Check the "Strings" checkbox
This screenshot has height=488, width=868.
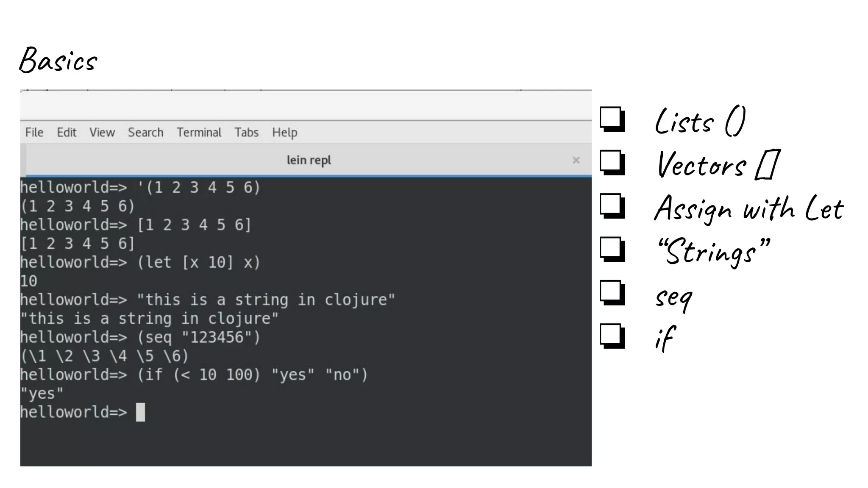[612, 249]
